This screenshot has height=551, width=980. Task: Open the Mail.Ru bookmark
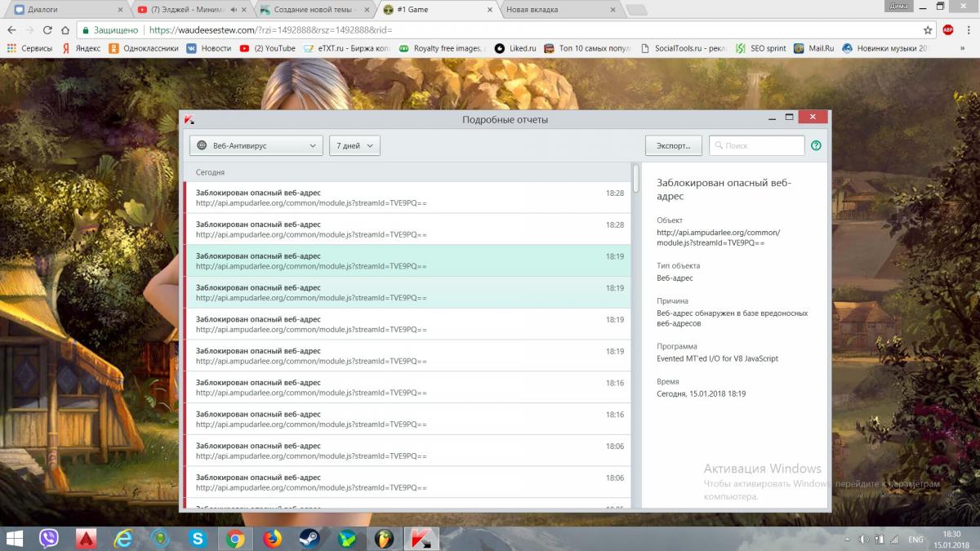pos(814,48)
